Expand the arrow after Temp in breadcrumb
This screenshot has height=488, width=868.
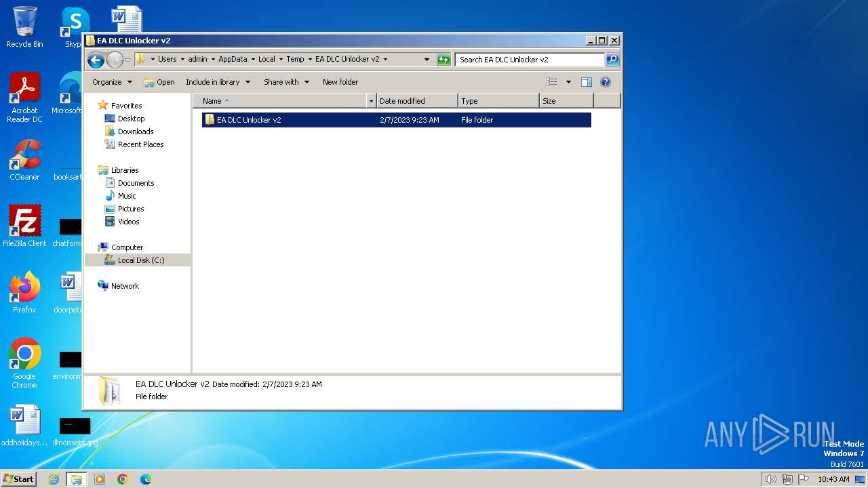[x=310, y=59]
